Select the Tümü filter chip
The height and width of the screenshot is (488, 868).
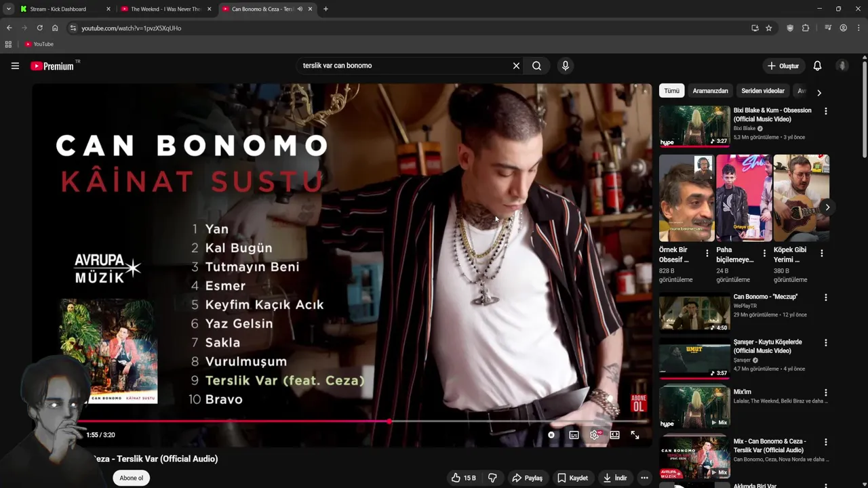tap(671, 91)
